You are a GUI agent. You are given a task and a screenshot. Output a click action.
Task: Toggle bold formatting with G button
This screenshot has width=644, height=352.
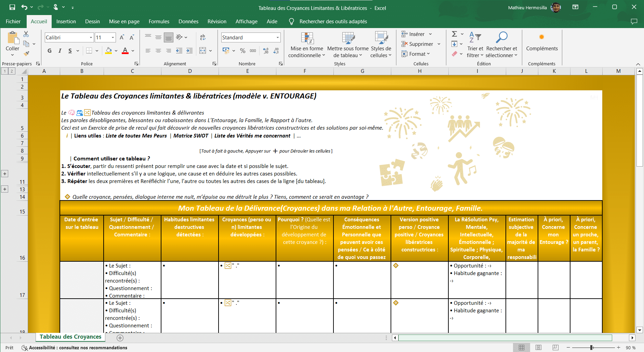point(50,51)
